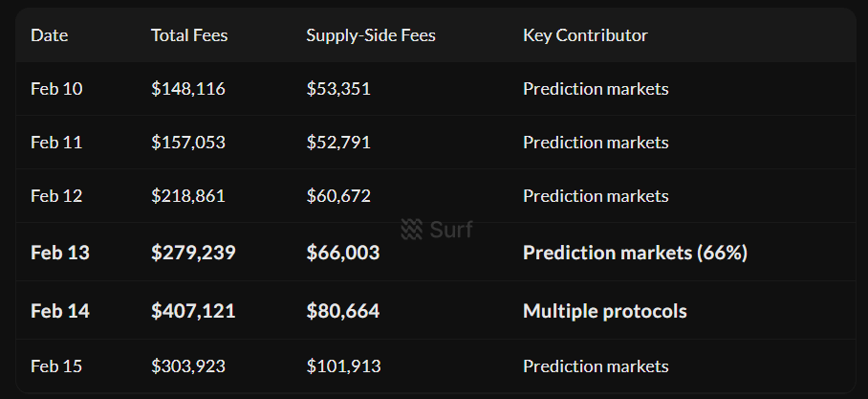This screenshot has width=868, height=399.
Task: Click the Surf watermark logo icon
Action: [411, 230]
